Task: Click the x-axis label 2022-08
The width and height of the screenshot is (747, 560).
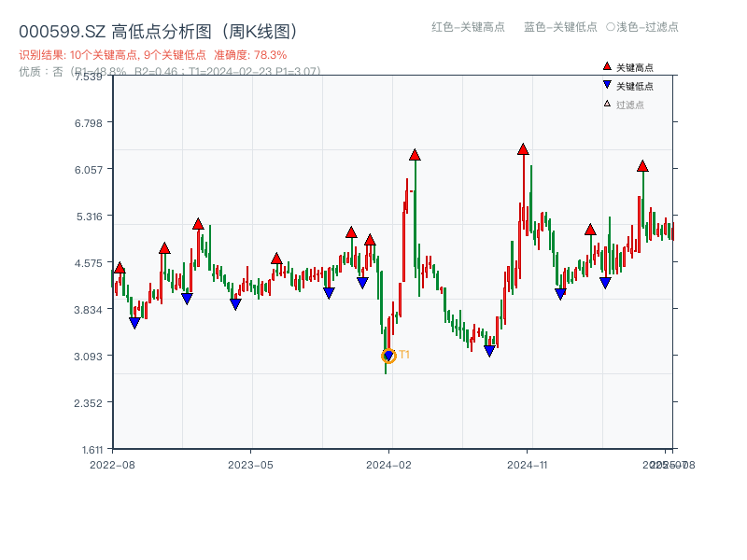Action: [112, 465]
